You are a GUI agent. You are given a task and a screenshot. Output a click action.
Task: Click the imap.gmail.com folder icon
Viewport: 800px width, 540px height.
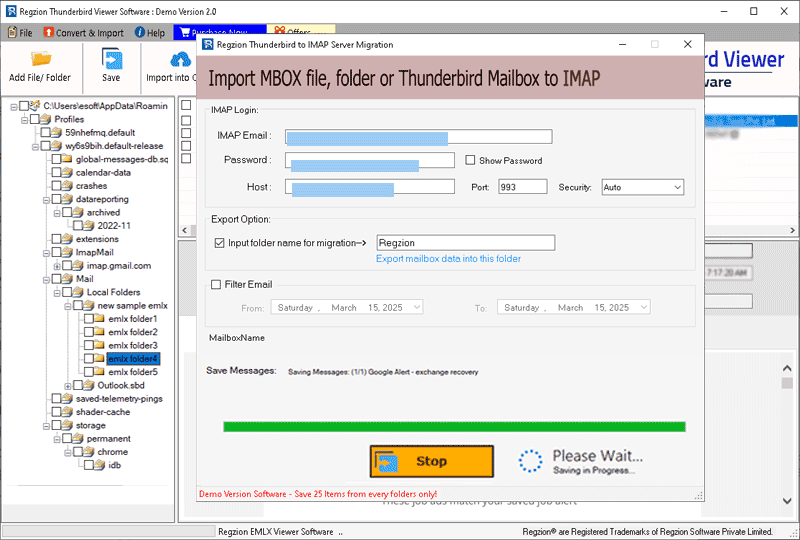pyautogui.click(x=78, y=265)
